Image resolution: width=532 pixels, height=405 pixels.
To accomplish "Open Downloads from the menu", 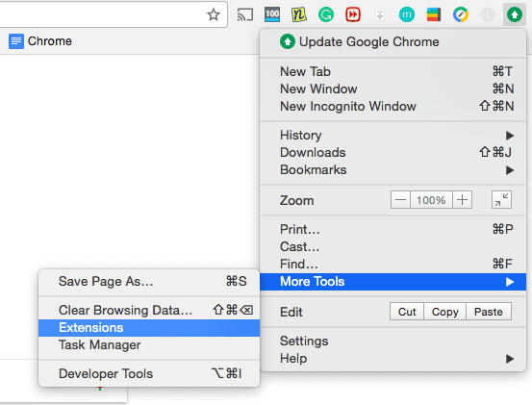I will pos(393,152).
